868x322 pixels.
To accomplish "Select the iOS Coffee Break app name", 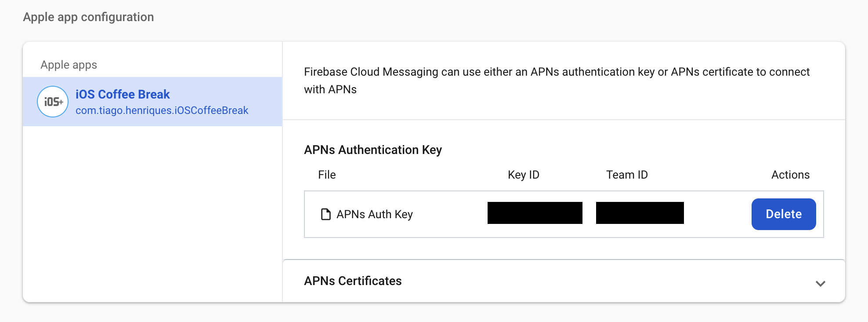I will [x=123, y=94].
